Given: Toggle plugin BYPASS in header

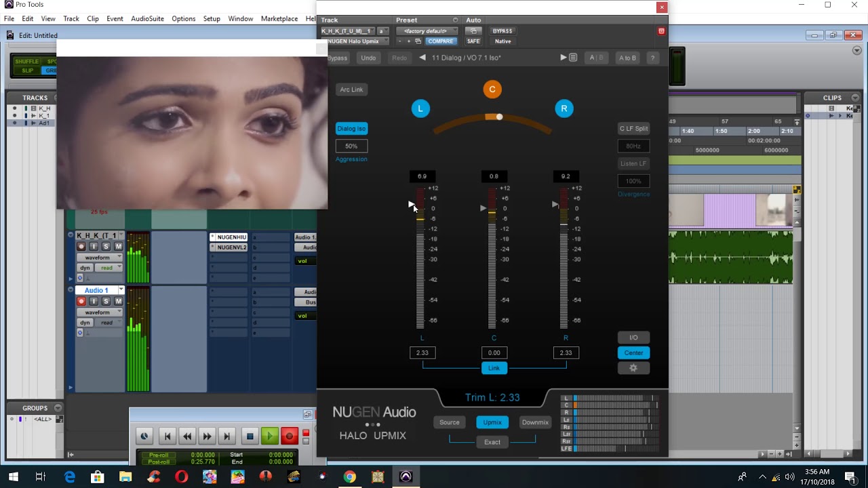Looking at the screenshot, I should (x=502, y=31).
